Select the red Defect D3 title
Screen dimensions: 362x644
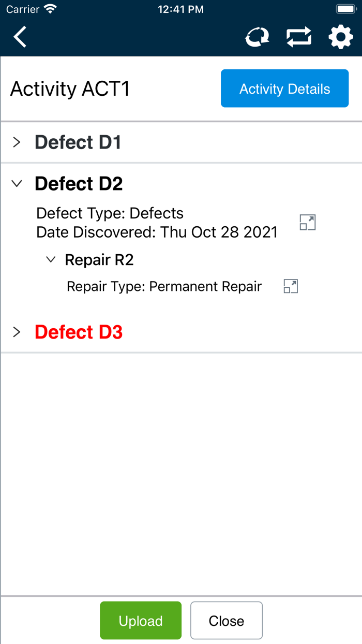coord(79,332)
